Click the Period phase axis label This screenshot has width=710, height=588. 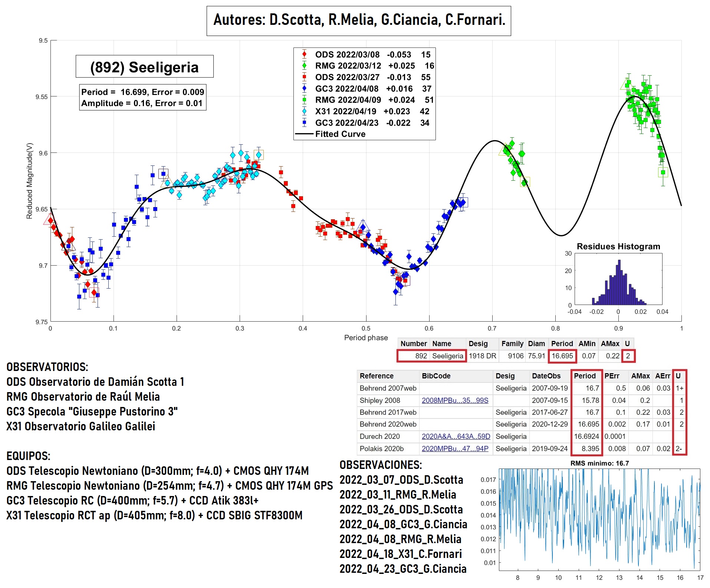(366, 338)
